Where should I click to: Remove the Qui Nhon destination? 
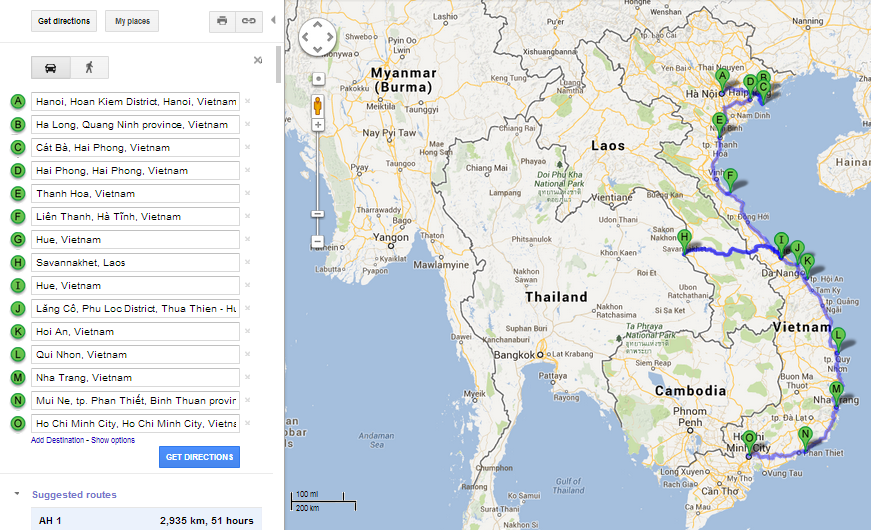pos(248,354)
